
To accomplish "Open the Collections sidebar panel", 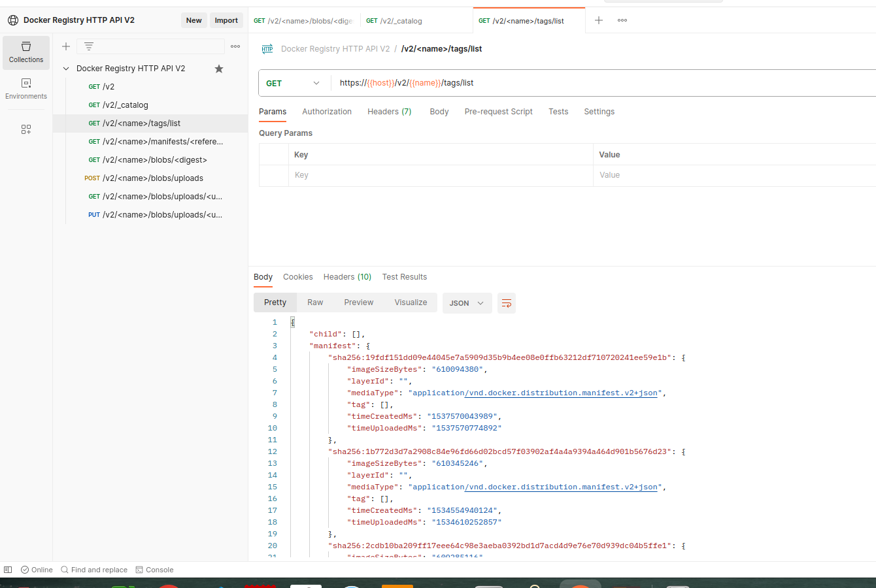I will (x=26, y=52).
